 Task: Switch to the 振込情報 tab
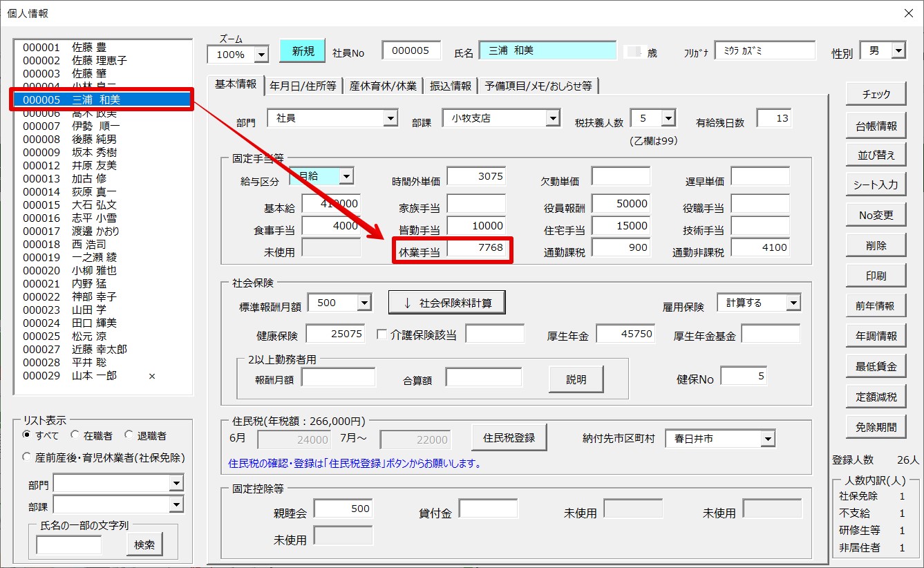point(451,86)
